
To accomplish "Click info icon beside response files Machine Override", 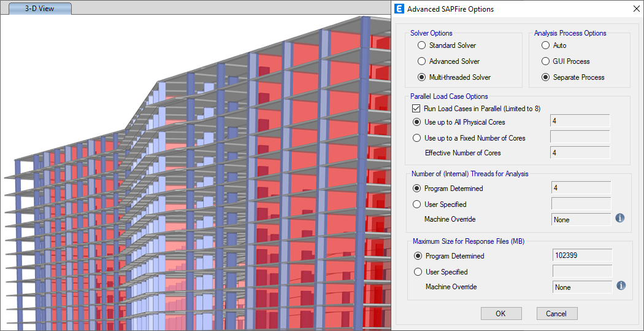I will 621,286.
